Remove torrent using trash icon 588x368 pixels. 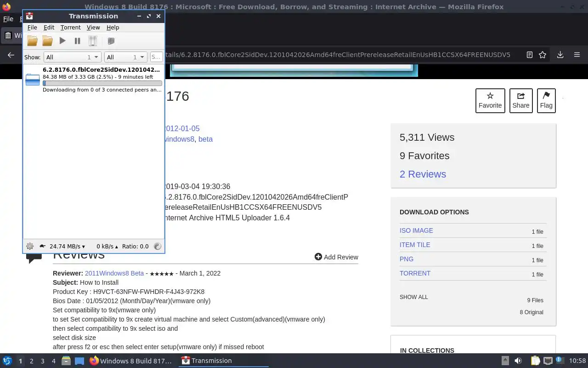click(93, 41)
